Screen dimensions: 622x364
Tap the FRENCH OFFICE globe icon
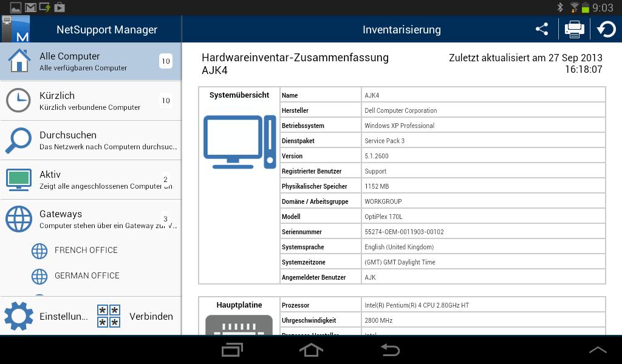point(39,251)
